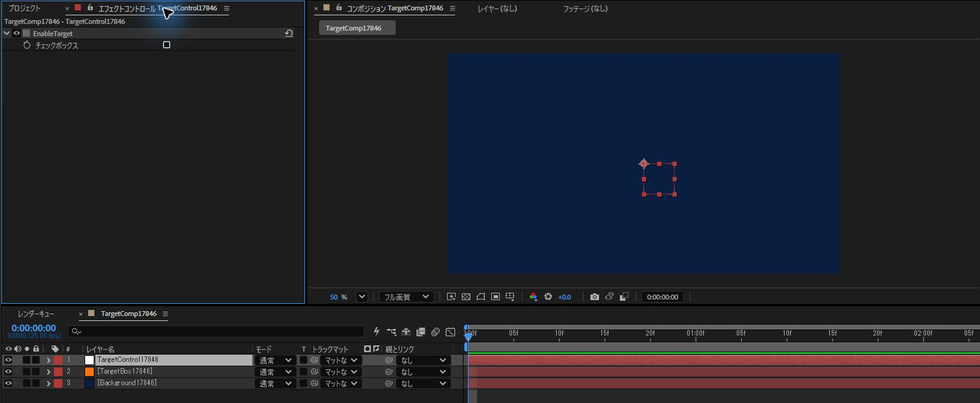Open the magnification ratio dropdown arrow

(362, 297)
